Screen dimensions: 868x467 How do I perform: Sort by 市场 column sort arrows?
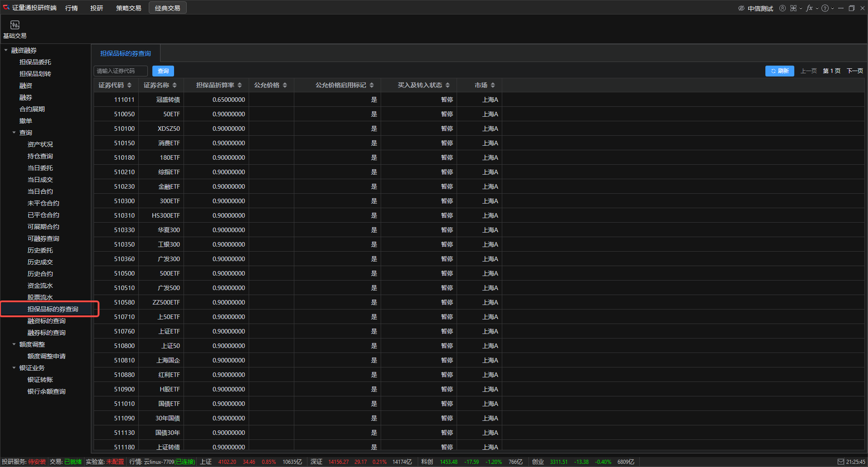click(493, 85)
